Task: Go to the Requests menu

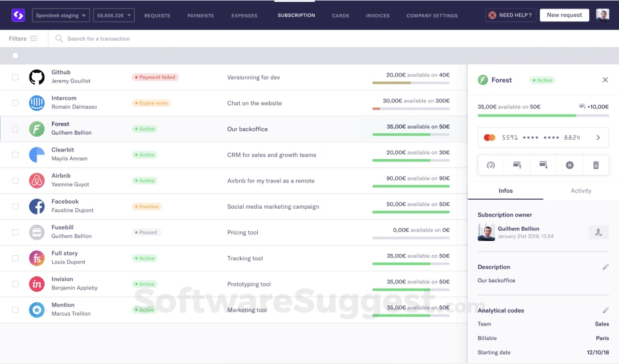Action: [x=157, y=15]
